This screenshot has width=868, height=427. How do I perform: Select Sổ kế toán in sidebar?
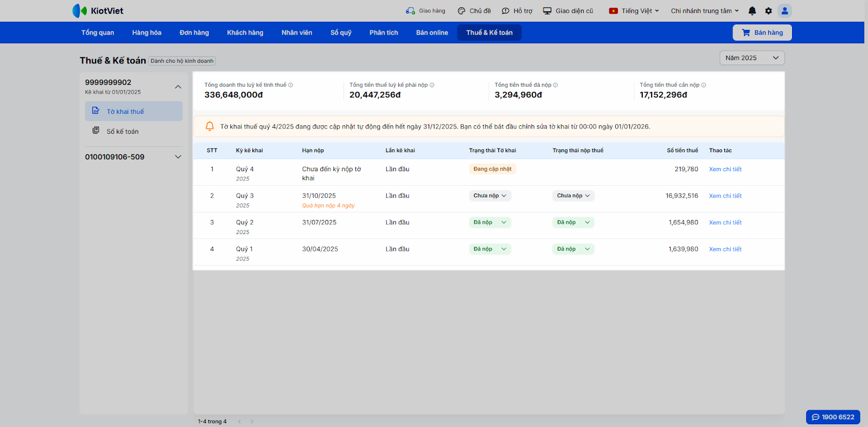pyautogui.click(x=122, y=131)
